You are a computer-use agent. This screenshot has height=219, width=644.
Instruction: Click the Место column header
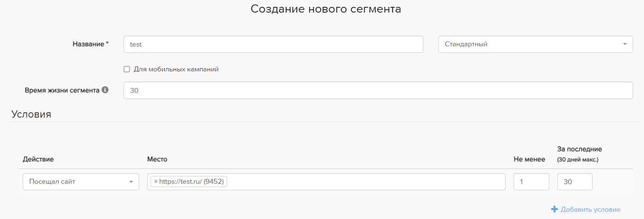coord(157,159)
